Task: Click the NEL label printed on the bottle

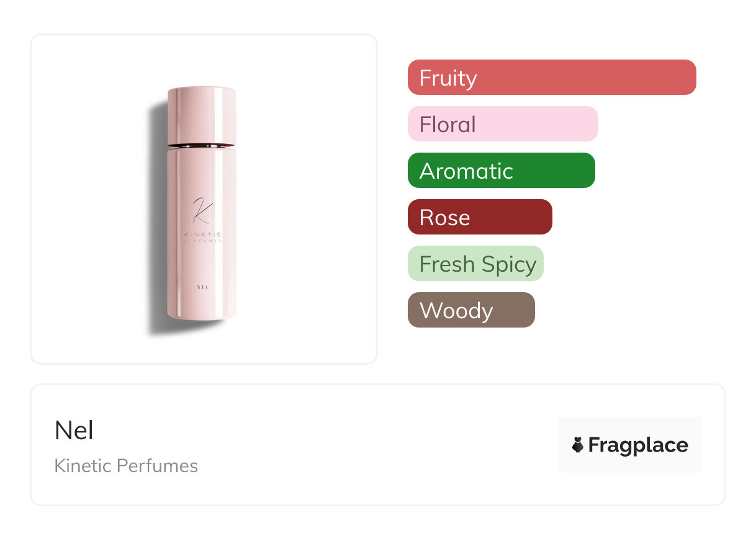Action: (x=200, y=287)
